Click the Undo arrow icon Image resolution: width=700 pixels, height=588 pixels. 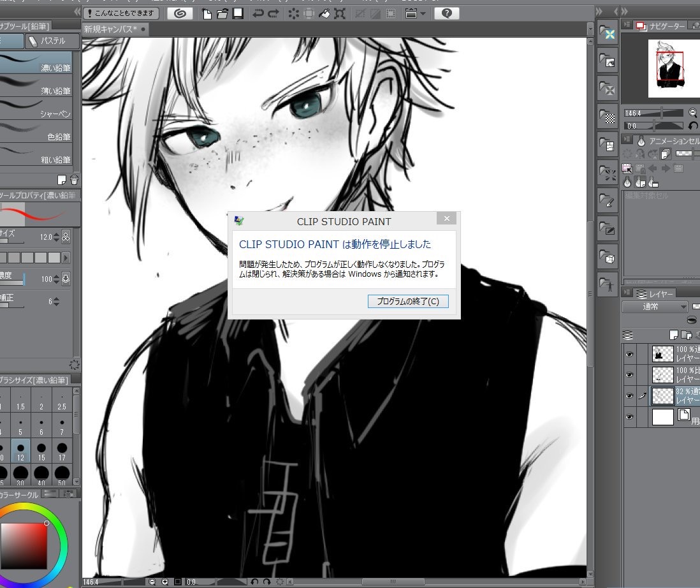[258, 13]
